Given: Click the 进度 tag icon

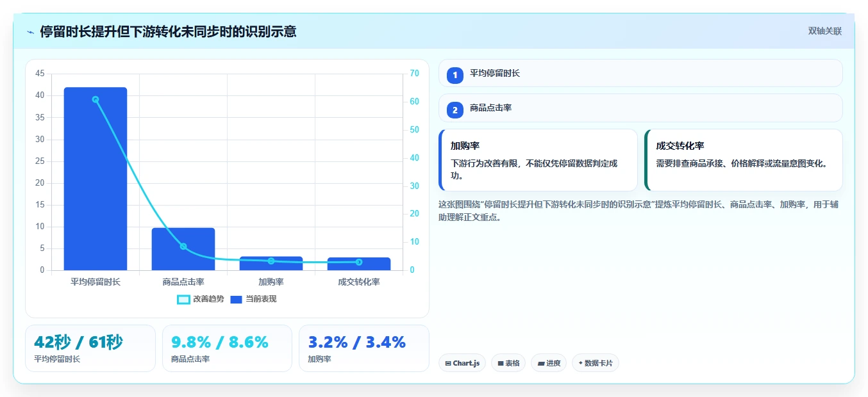Looking at the screenshot, I should [x=541, y=364].
